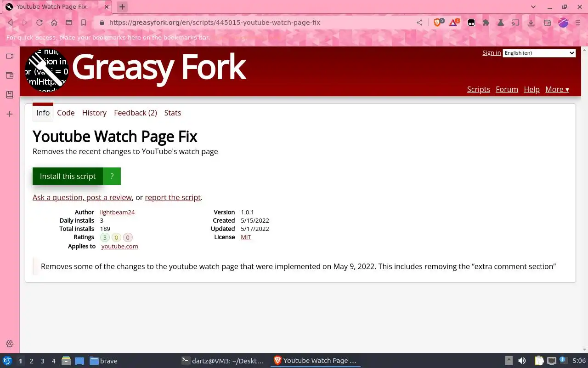Open the Tampermonkey extension icon
The image size is (588, 368).
click(471, 23)
